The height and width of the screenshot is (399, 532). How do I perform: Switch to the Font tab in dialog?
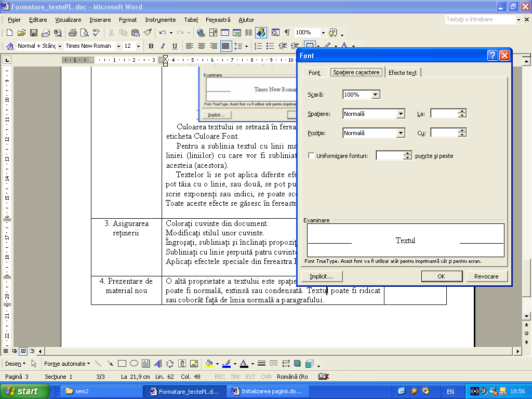[314, 73]
